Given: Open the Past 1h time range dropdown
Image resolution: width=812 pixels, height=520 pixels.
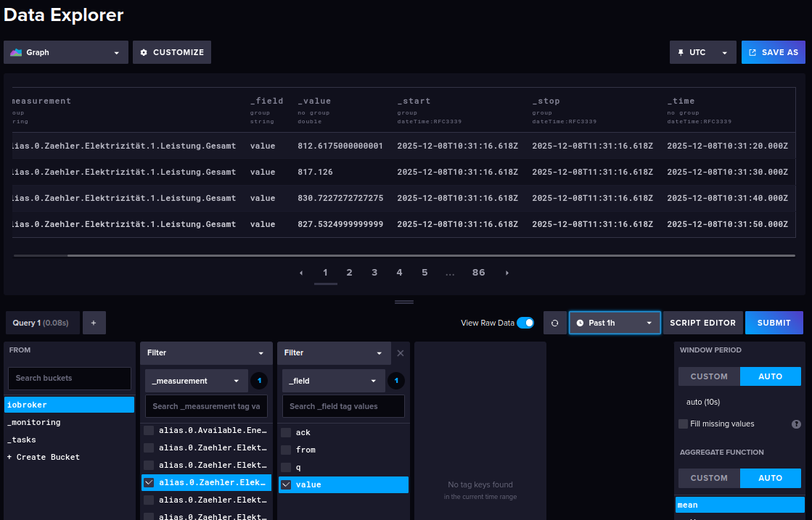Looking at the screenshot, I should (615, 323).
